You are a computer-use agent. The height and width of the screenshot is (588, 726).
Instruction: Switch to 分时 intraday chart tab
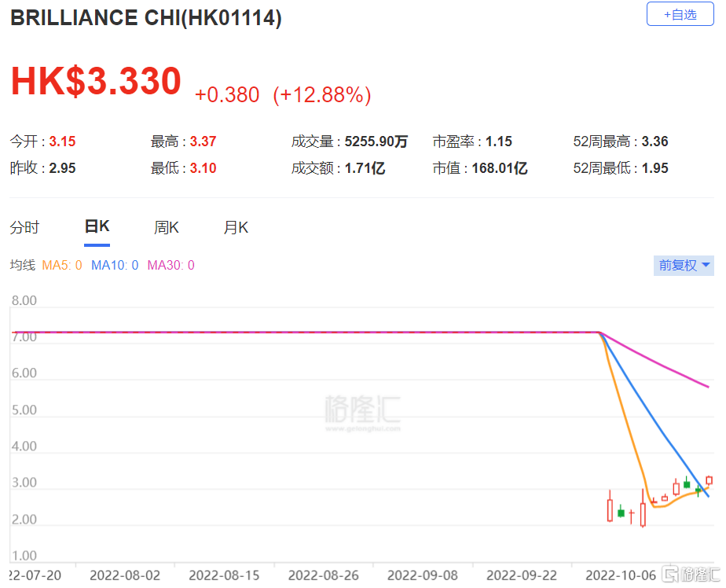tap(24, 227)
